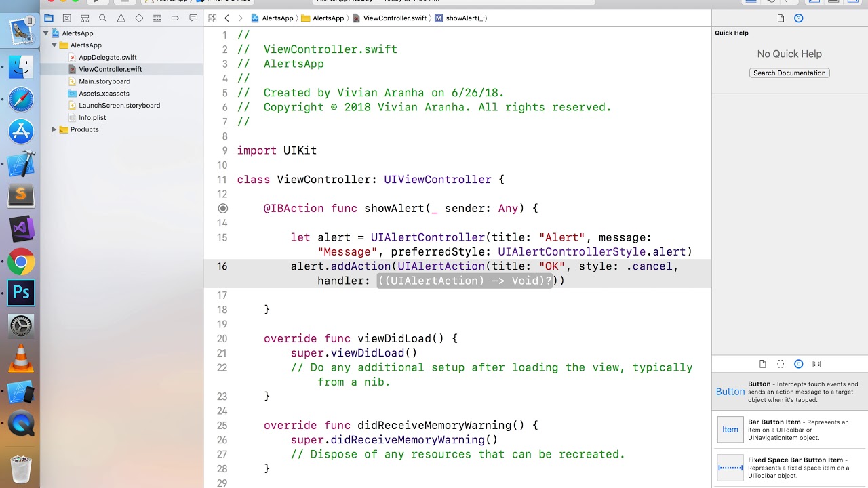The height and width of the screenshot is (488, 868).
Task: Open Assets.xcassets catalog
Action: [104, 94]
